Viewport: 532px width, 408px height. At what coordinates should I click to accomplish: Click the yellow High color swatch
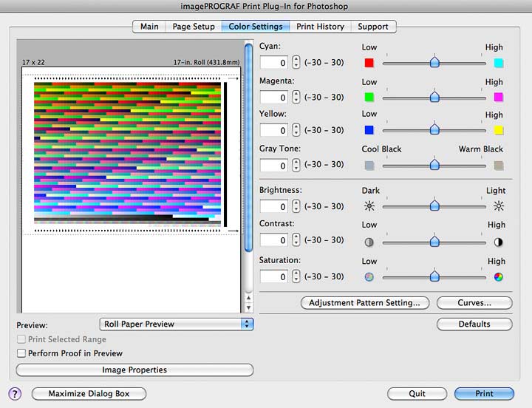(x=499, y=130)
